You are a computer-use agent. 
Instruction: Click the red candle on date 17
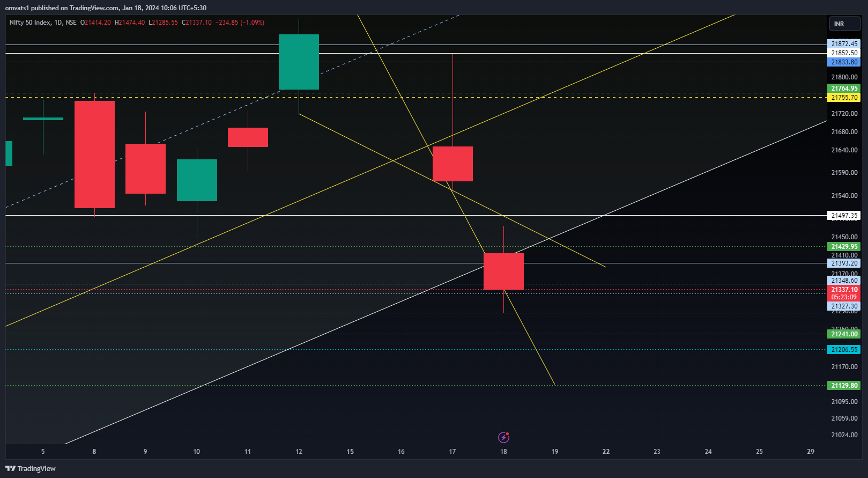click(452, 164)
